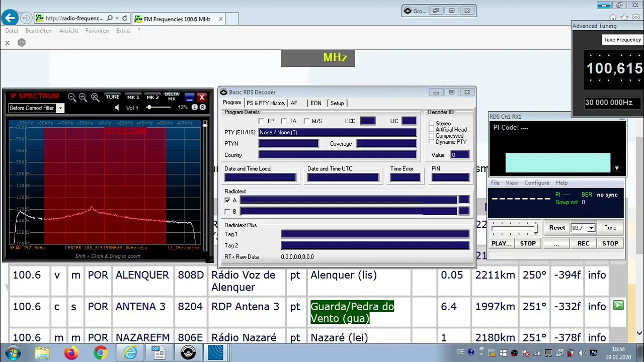
Task: Open the Windows Start menu
Action: tap(13, 353)
